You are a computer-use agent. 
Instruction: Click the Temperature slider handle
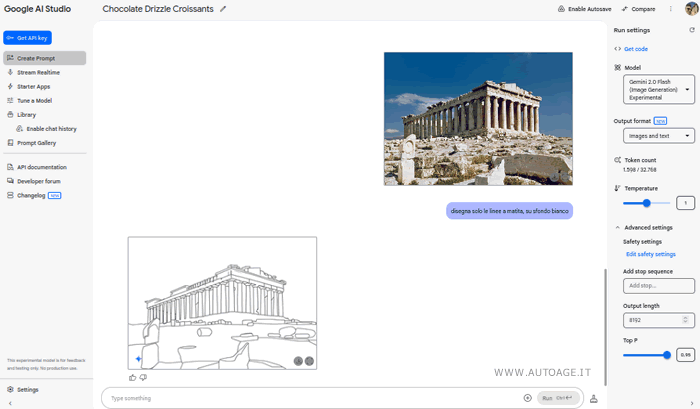point(647,203)
